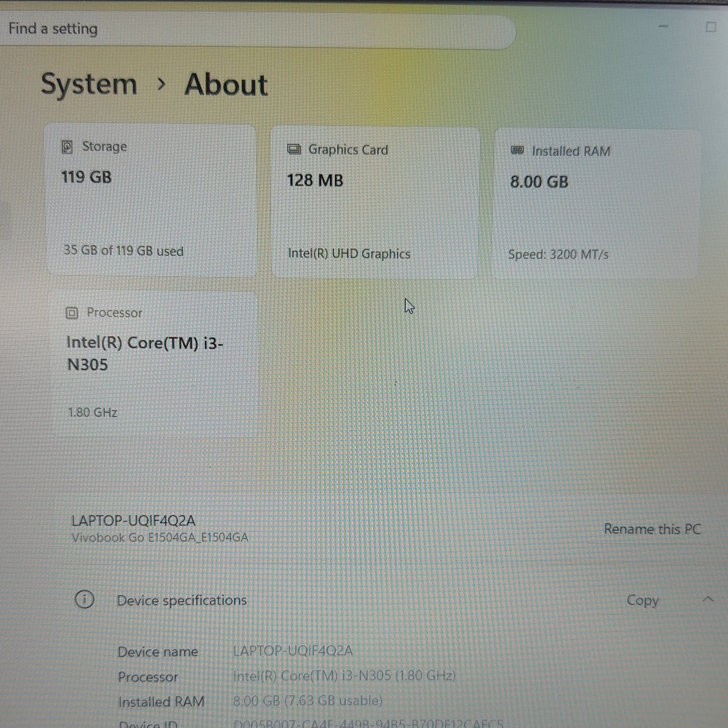Open the Processor i3-N305 card

[154, 364]
